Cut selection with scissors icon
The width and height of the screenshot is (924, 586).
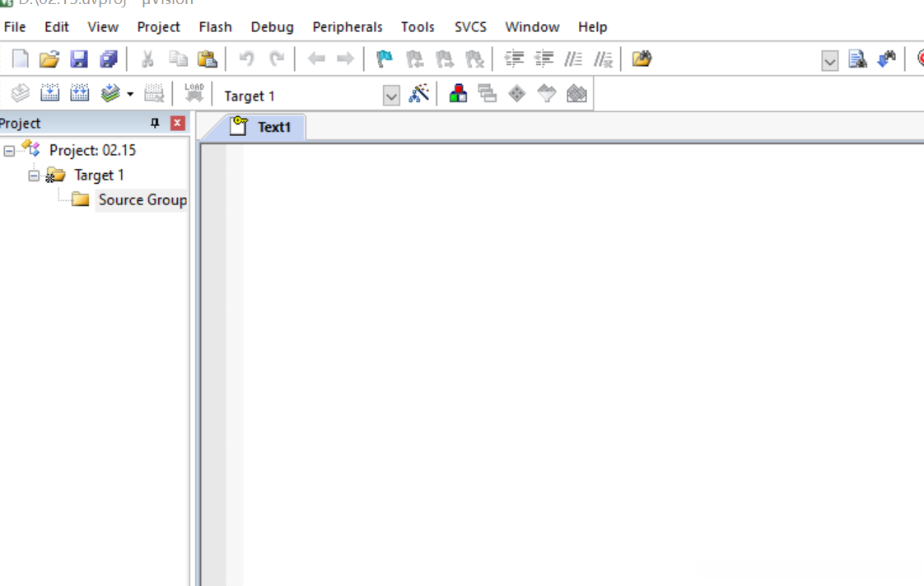click(147, 59)
